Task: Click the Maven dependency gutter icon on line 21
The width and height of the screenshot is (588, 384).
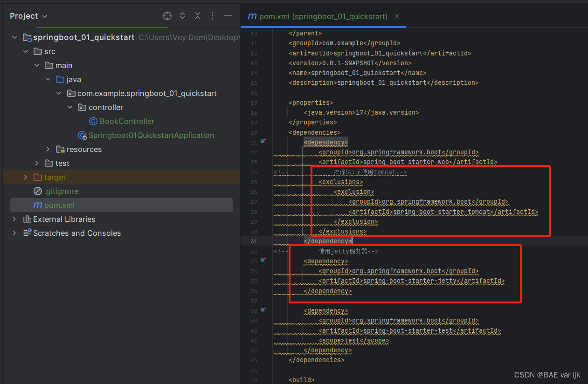Action: tap(263, 141)
